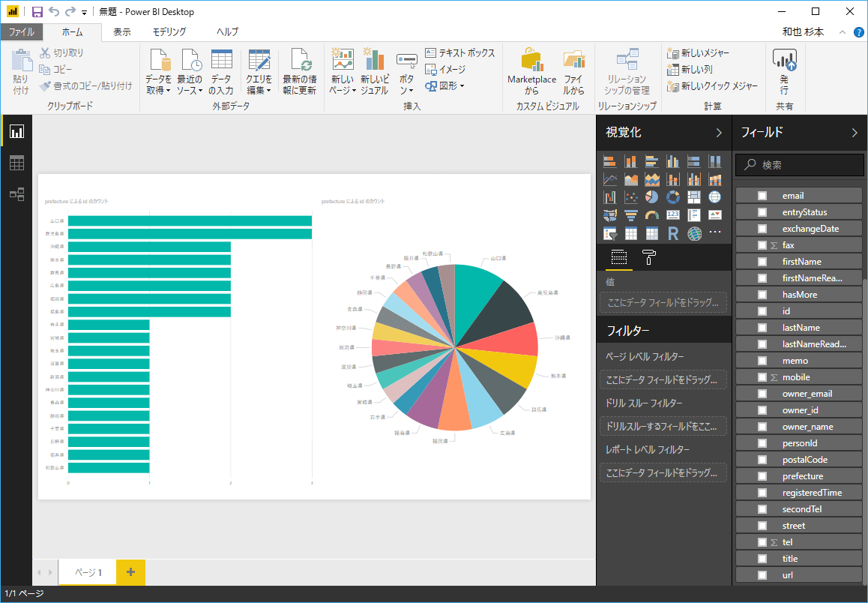Viewport: 868px width, 603px height.
Task: Switch to Relationships view in sidebar
Action: 16,194
